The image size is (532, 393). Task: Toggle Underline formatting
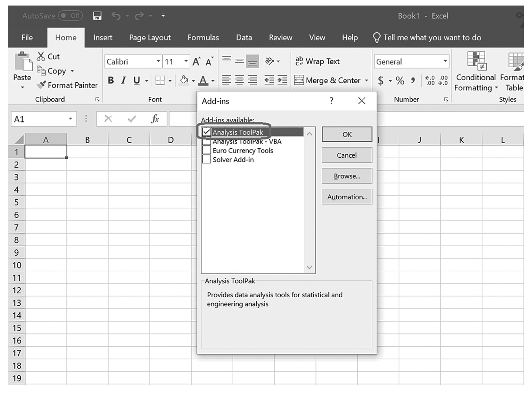[137, 80]
